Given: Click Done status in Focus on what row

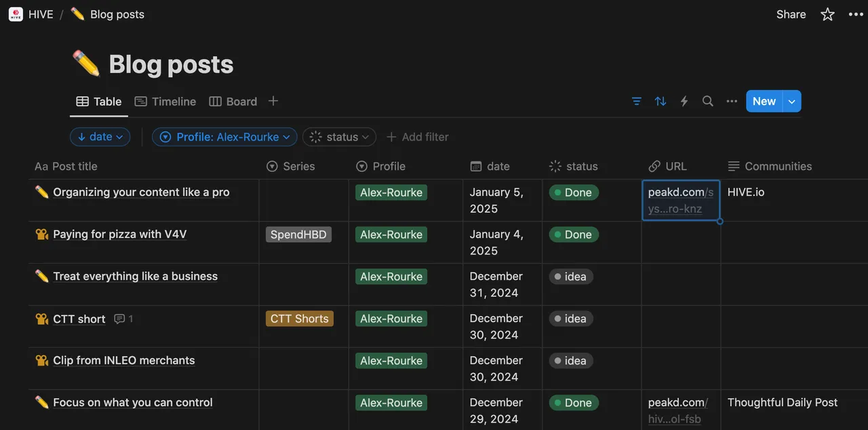Looking at the screenshot, I should coord(574,403).
